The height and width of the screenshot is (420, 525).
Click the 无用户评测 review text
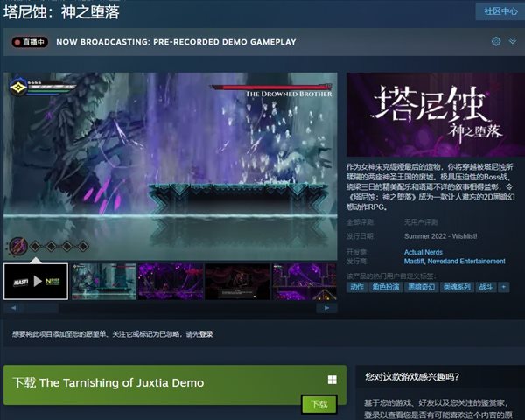[421, 222]
